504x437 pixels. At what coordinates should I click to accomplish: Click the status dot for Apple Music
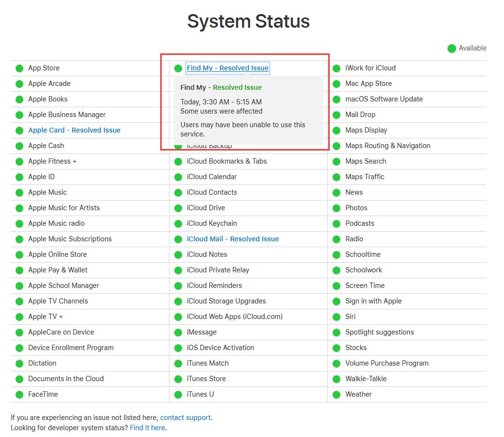coord(19,193)
